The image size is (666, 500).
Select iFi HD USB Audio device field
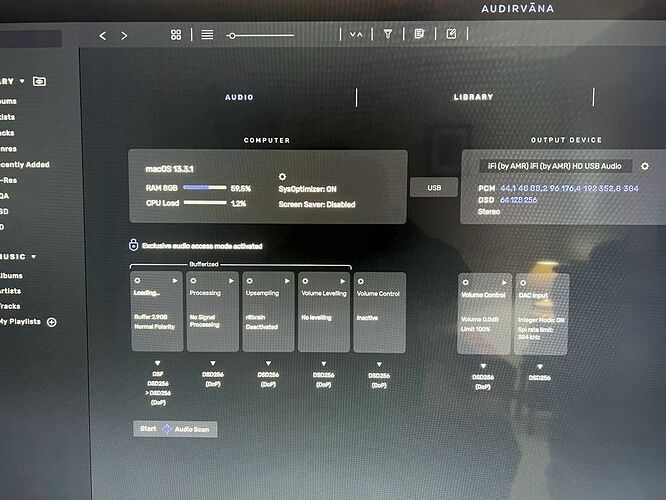pos(555,166)
